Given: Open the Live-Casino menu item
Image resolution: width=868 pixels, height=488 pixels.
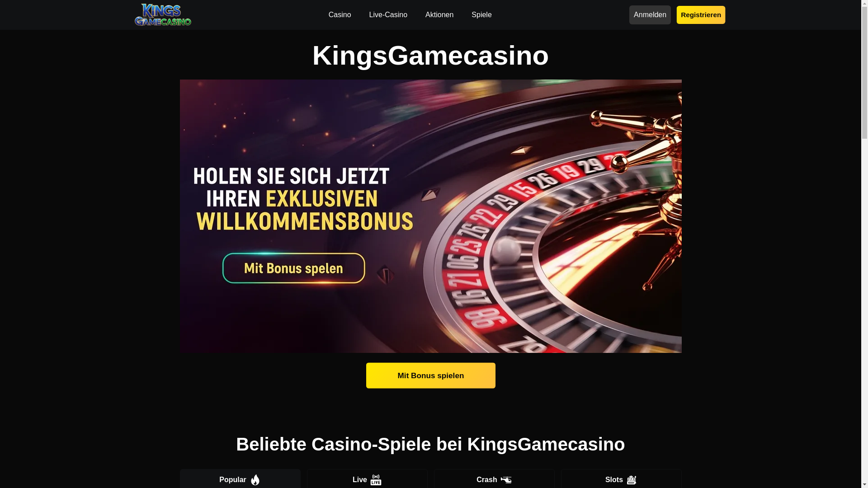Looking at the screenshot, I should point(388,15).
